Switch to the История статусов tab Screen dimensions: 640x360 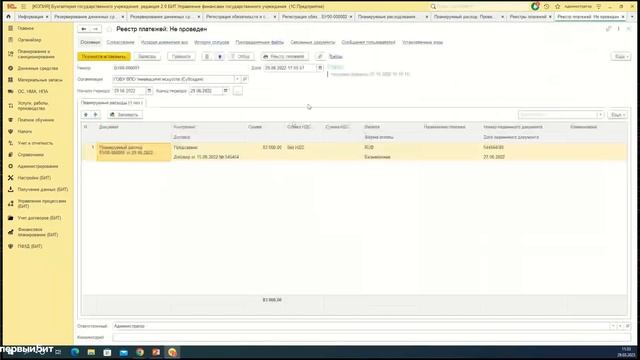[x=211, y=42]
